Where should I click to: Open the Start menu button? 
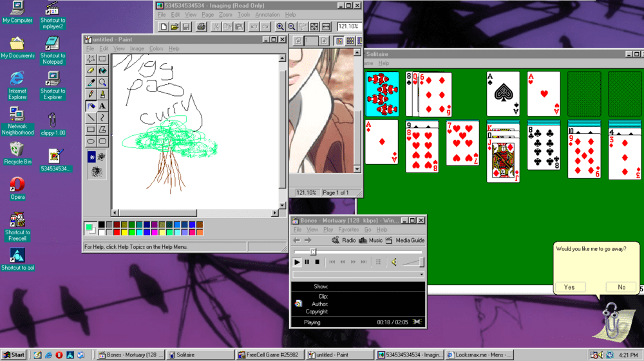pyautogui.click(x=14, y=355)
